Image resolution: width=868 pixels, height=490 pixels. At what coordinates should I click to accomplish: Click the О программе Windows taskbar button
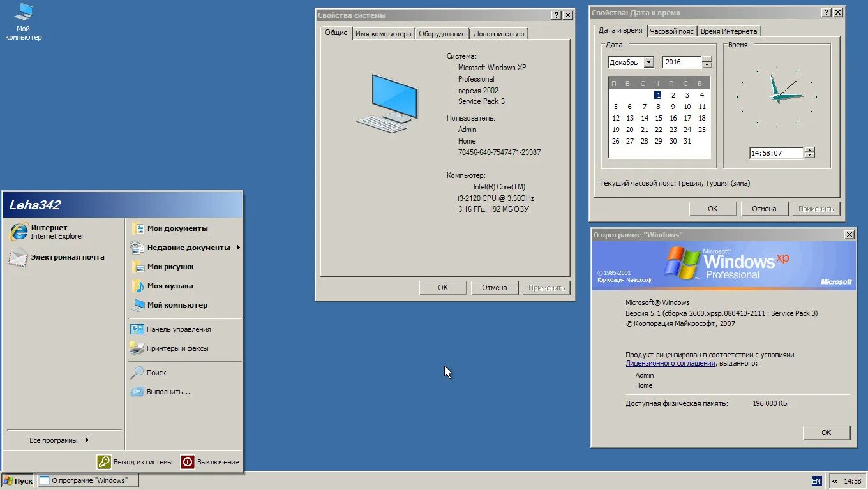(x=88, y=481)
